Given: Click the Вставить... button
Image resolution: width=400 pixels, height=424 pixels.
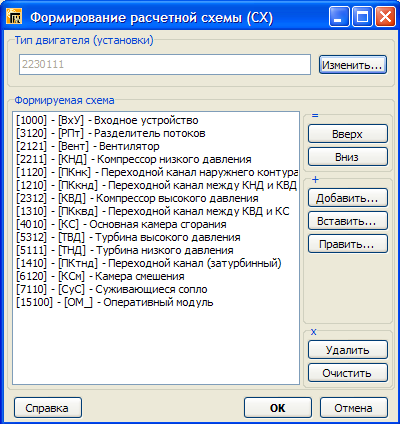Looking at the screenshot, I should (x=348, y=221).
